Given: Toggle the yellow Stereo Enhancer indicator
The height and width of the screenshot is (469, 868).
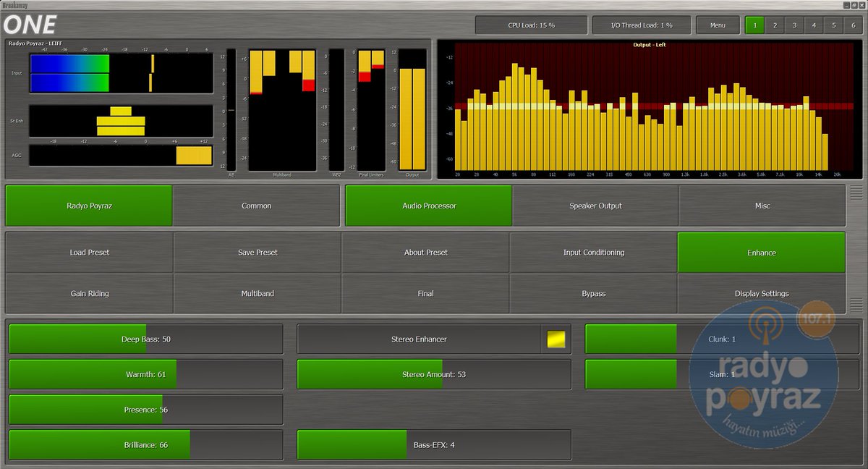Looking at the screenshot, I should [556, 339].
